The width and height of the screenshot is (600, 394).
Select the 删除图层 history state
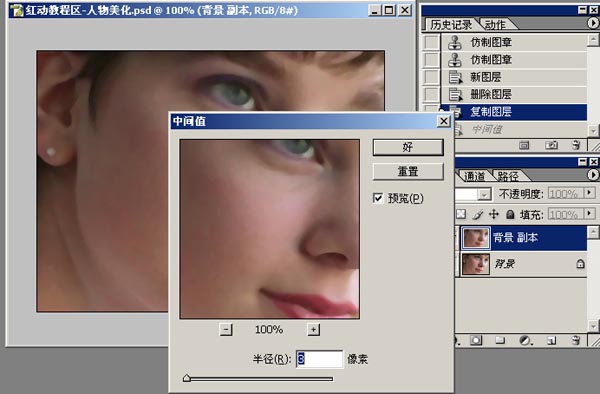pos(514,94)
